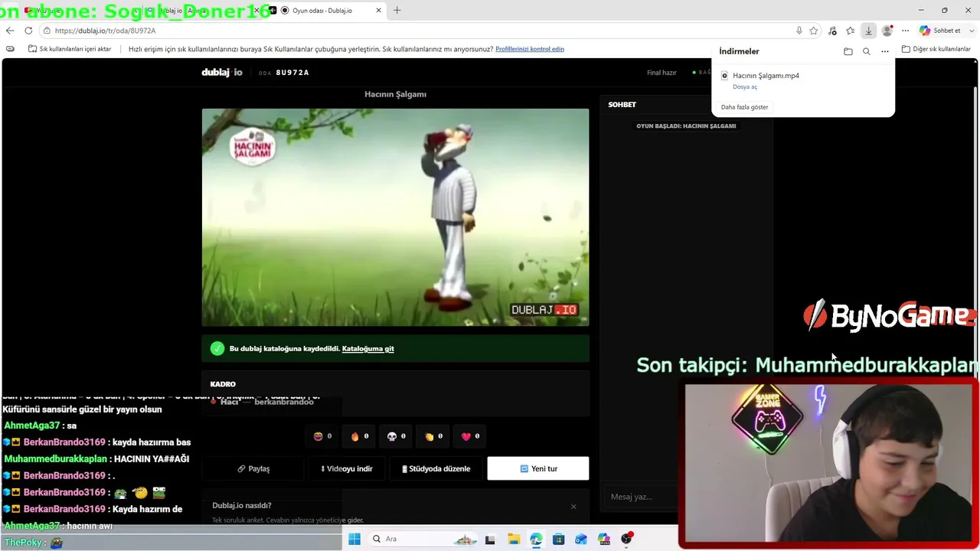Click the dublaj.io logo in site header
This screenshot has height=551, width=980.
click(x=222, y=73)
